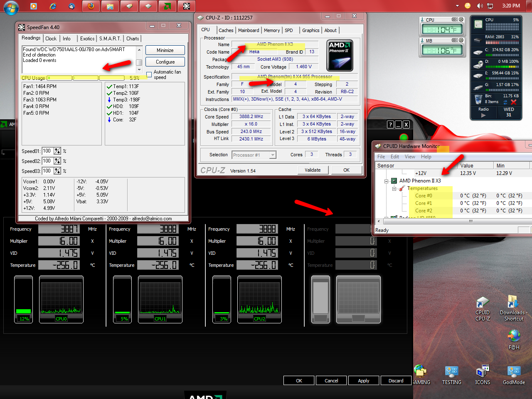Open the GodMode desktop icon
Image resolution: width=532 pixels, height=399 pixels.
coord(514,375)
